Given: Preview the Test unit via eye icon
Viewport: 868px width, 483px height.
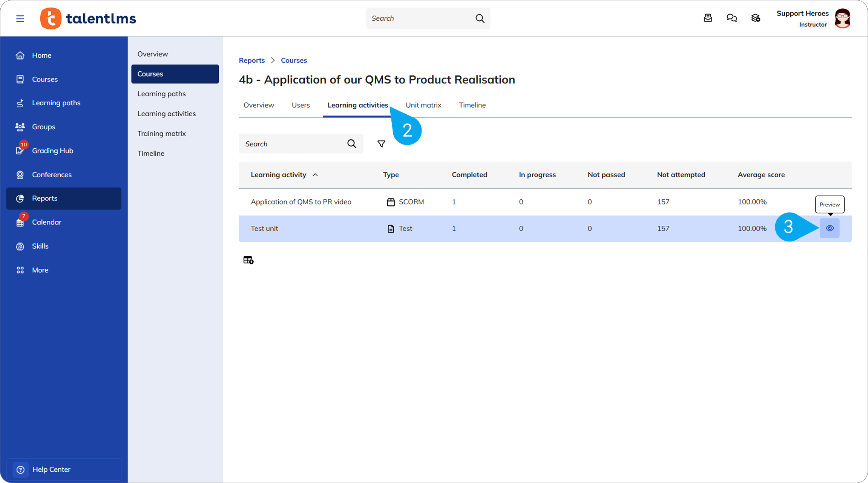Looking at the screenshot, I should pyautogui.click(x=830, y=228).
